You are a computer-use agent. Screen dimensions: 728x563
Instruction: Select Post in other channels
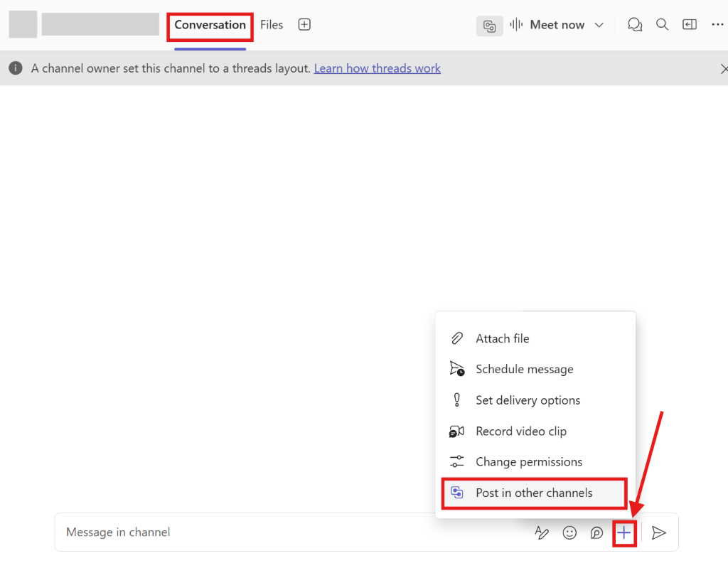point(535,493)
